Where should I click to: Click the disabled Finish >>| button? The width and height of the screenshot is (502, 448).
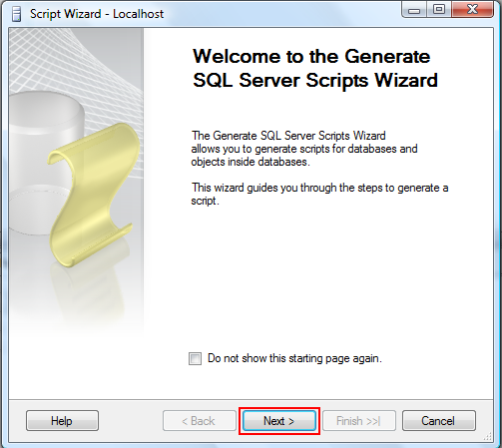(359, 421)
